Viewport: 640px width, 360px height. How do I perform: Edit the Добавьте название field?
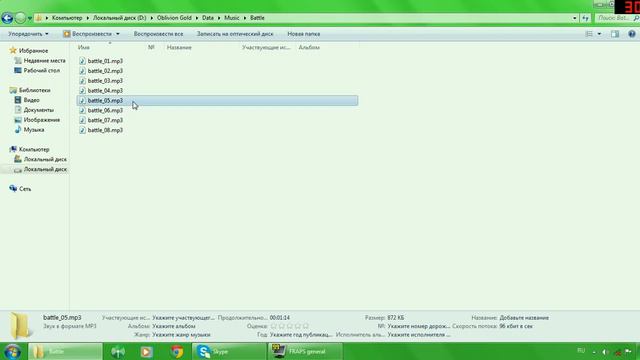pos(524,318)
